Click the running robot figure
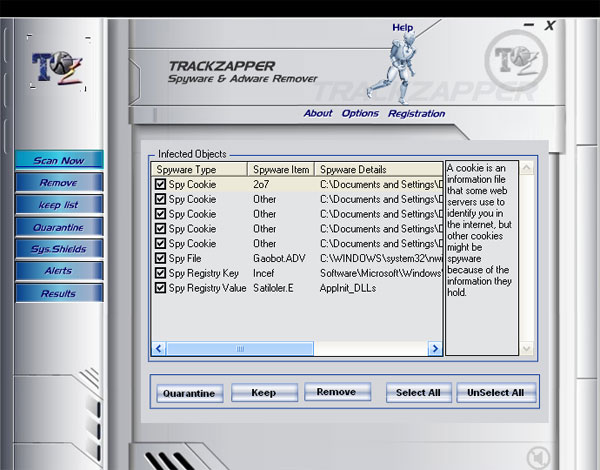The height and width of the screenshot is (470, 600). (x=394, y=68)
